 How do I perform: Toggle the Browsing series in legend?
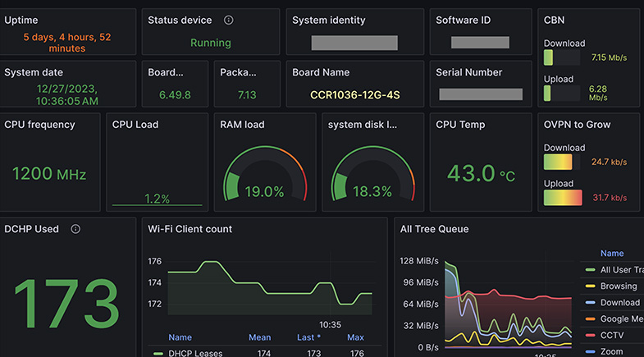point(618,286)
